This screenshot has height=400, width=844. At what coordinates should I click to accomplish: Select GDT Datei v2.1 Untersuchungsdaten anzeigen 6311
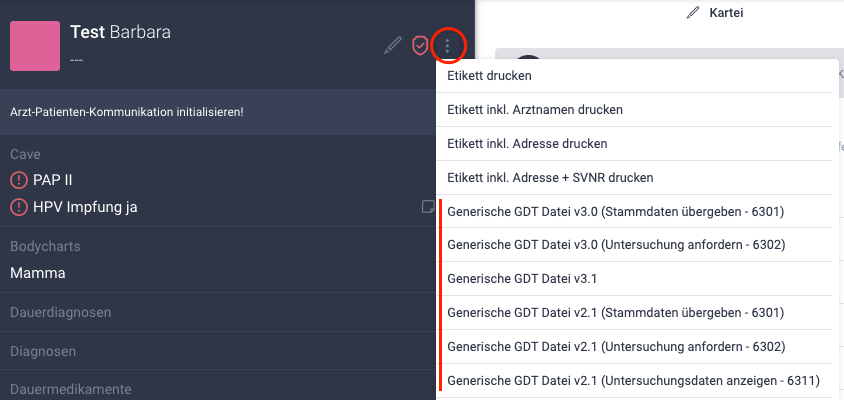(x=634, y=381)
